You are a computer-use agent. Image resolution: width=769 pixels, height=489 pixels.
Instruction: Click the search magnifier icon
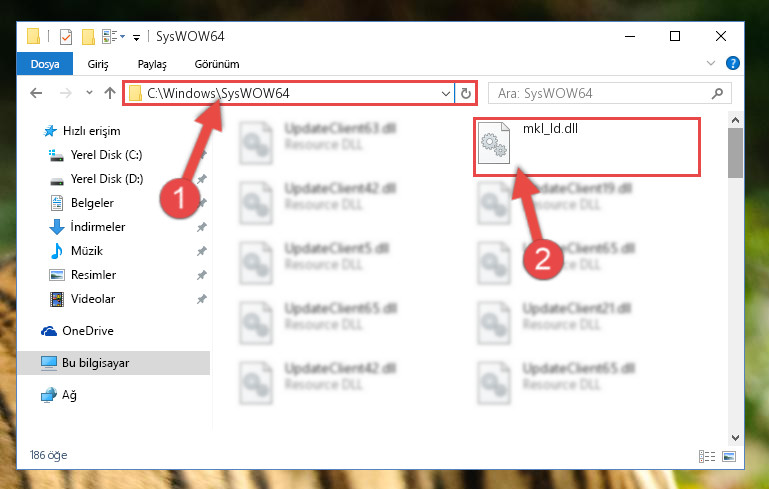[717, 93]
